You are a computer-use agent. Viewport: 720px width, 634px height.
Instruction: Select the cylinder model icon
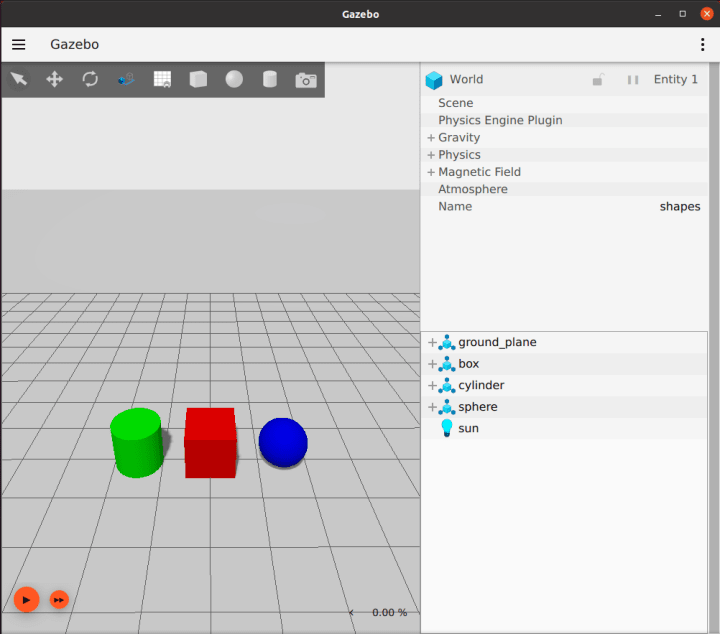(x=447, y=386)
